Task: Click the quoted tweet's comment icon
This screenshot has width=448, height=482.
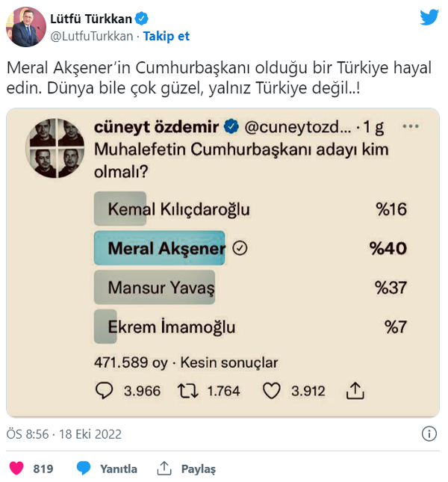Action: click(x=105, y=390)
